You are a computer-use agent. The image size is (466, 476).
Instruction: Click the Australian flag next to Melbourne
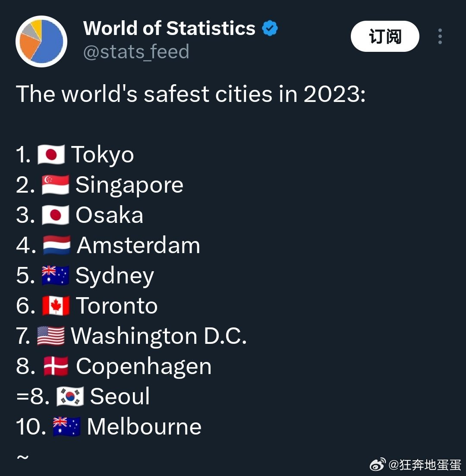[x=66, y=427]
